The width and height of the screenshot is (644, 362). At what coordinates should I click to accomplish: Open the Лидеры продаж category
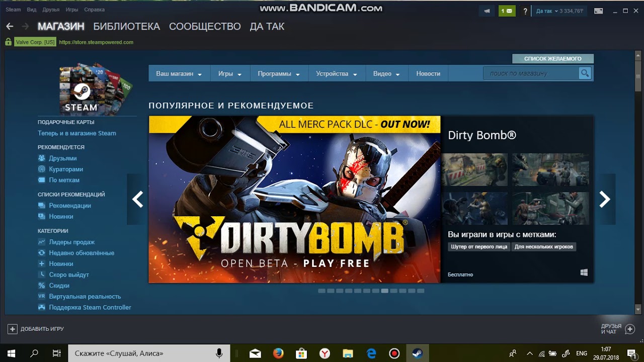click(72, 242)
